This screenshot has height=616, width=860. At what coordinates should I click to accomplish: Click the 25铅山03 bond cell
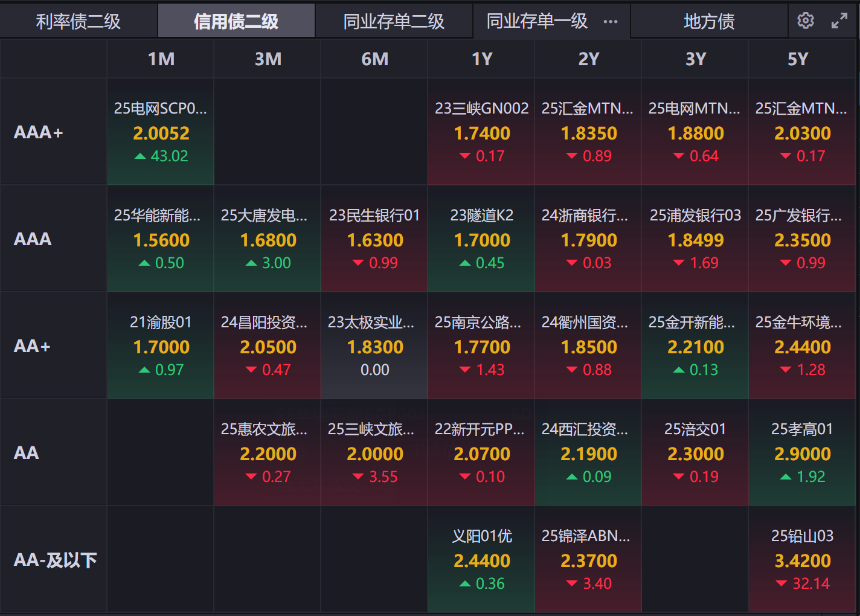(802, 560)
